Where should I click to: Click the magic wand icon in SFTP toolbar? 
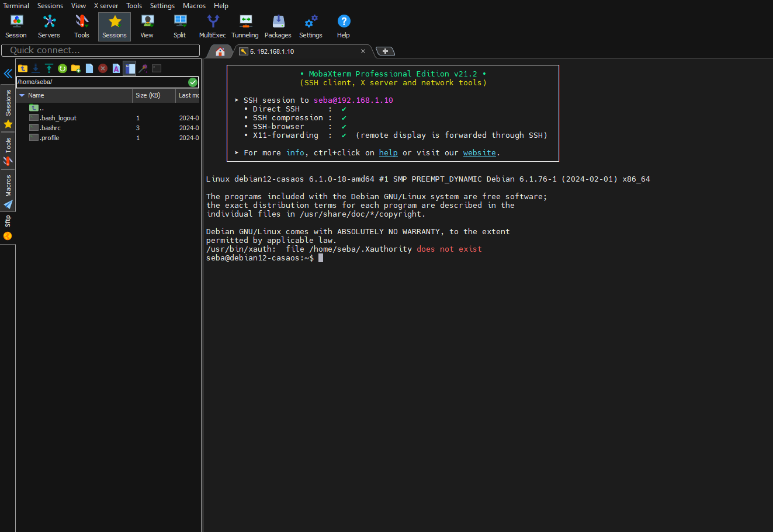[x=143, y=68]
